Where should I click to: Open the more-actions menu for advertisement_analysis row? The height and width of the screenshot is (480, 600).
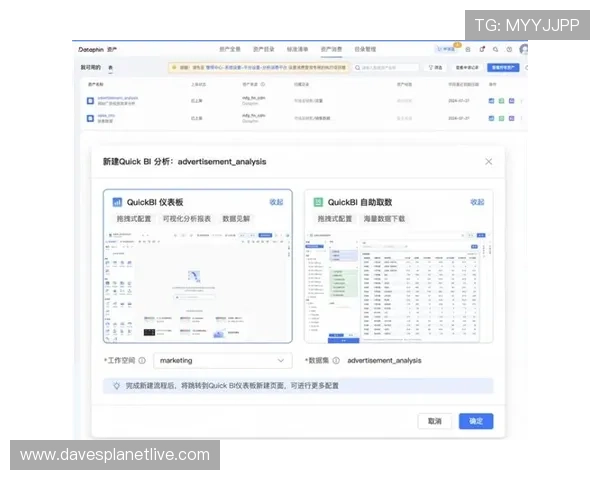click(x=522, y=101)
